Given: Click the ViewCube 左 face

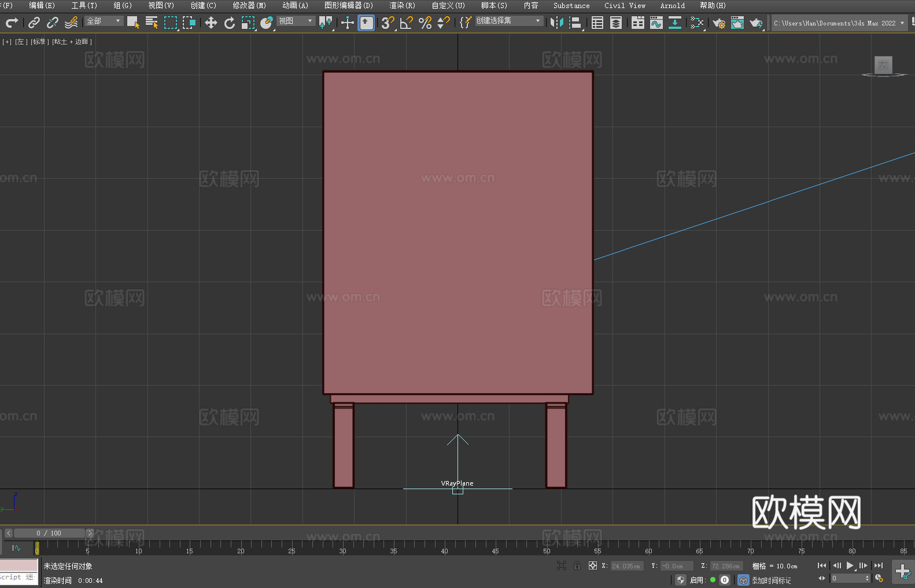Looking at the screenshot, I should pos(883,65).
